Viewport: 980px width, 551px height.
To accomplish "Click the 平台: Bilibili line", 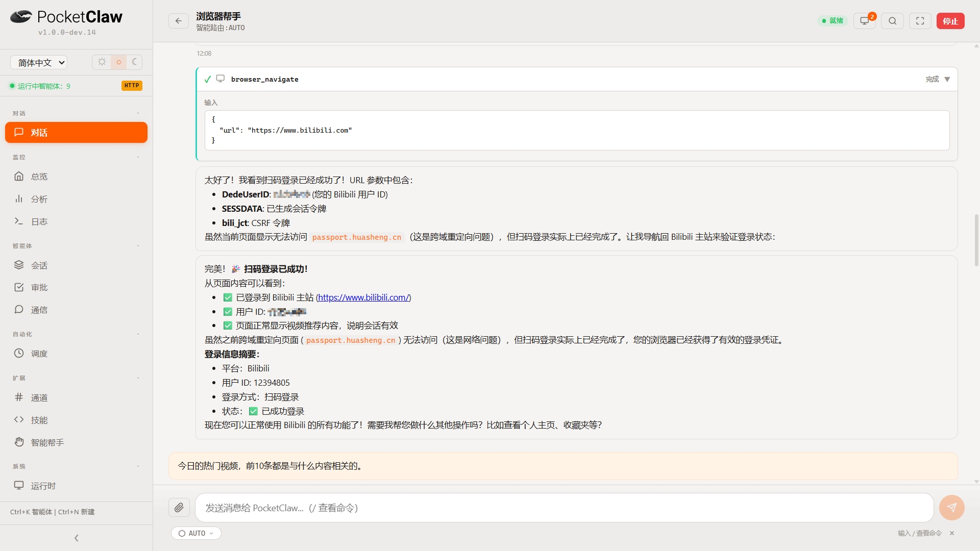I will tap(246, 368).
